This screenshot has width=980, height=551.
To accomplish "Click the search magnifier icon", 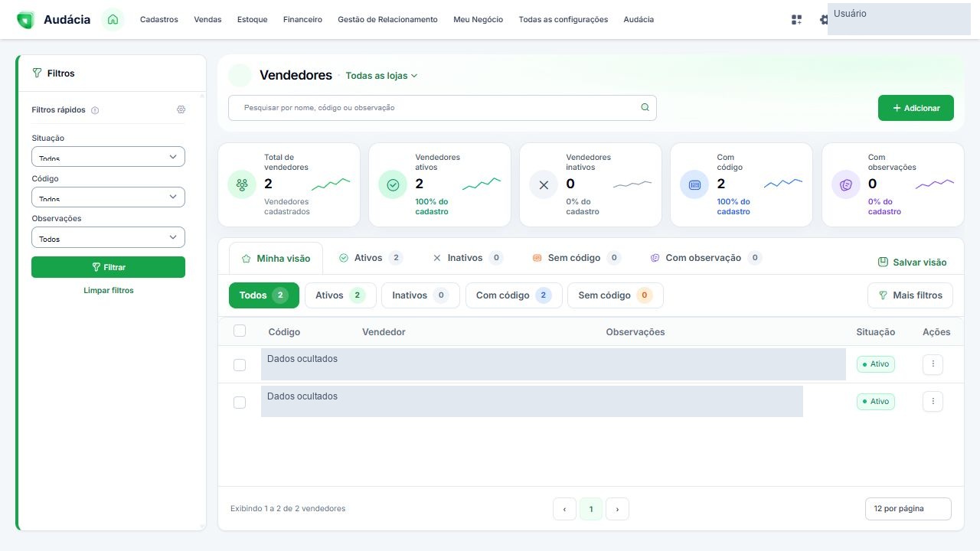I will (x=645, y=108).
